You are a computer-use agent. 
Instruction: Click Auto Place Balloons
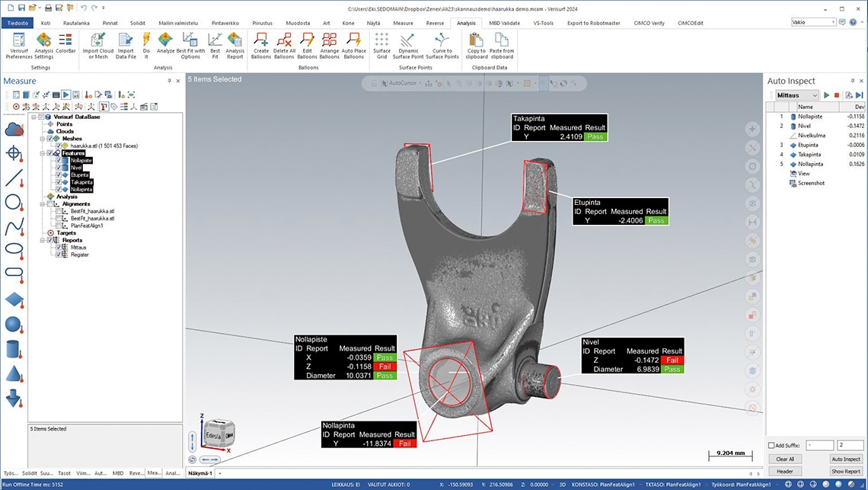(x=354, y=46)
